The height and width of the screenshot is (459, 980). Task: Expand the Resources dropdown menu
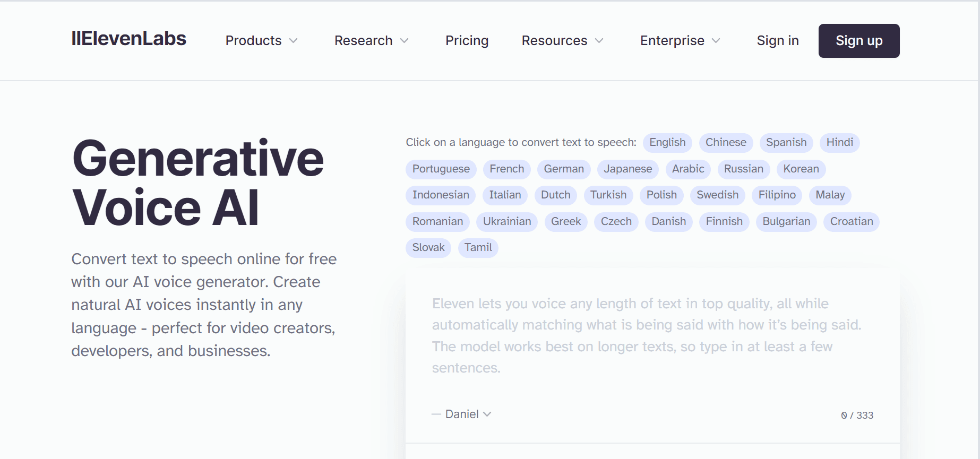point(563,41)
